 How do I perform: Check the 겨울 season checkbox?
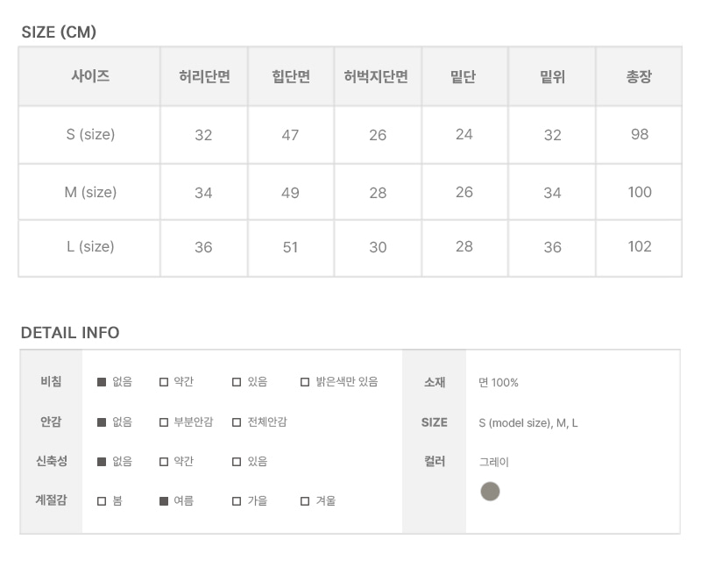pos(305,501)
